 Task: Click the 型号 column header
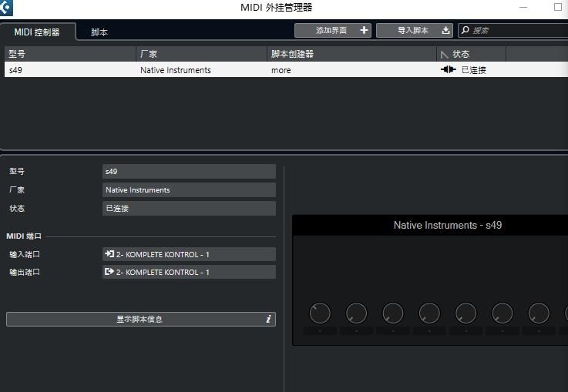tap(69, 54)
